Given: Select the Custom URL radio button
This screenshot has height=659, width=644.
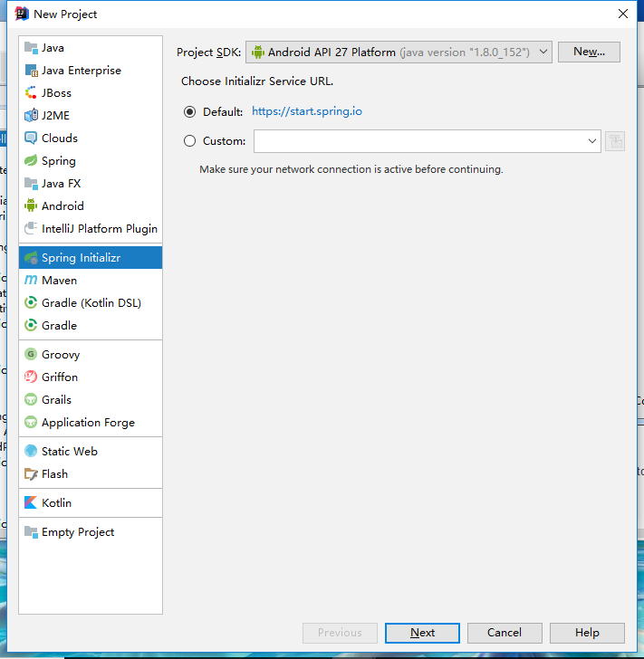Looking at the screenshot, I should pos(189,141).
